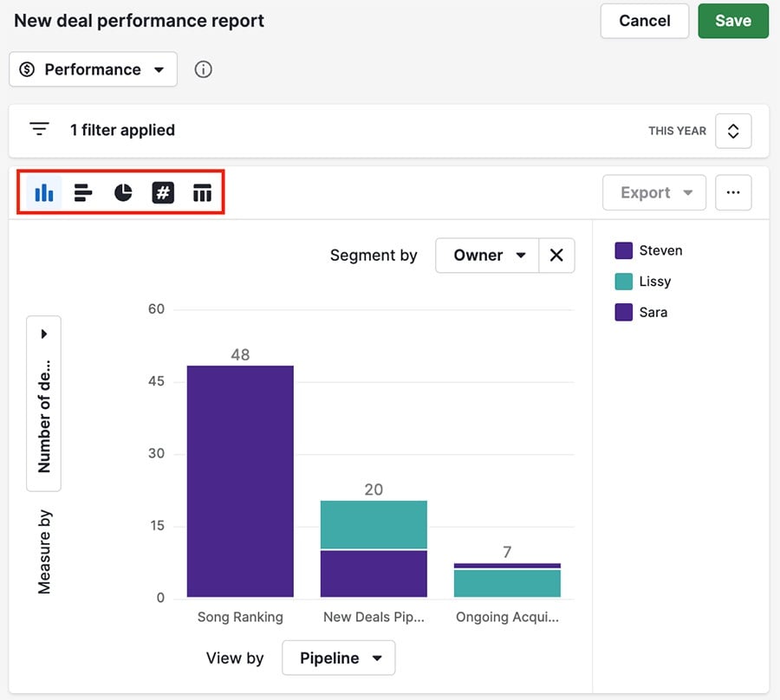Expand the Number of deals measure panel

pyautogui.click(x=43, y=334)
